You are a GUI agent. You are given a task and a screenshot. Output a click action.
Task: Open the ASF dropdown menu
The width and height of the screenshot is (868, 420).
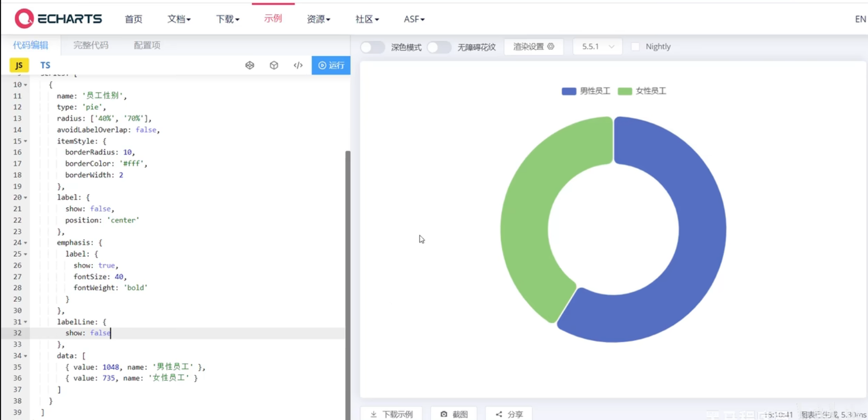pos(414,19)
